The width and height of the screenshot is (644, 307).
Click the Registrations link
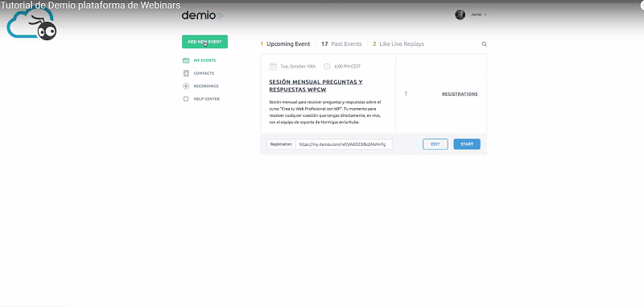coord(460,93)
